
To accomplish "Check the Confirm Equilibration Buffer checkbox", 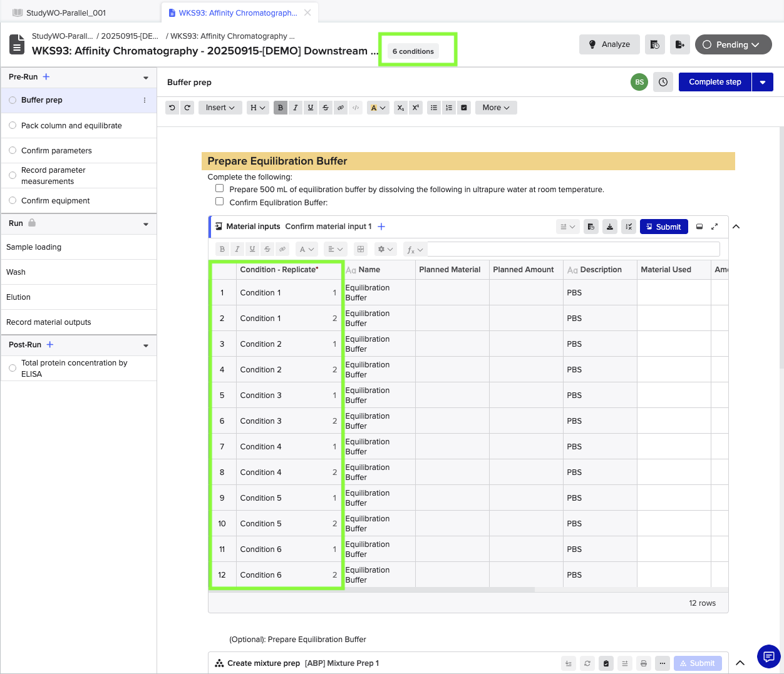I will tap(220, 202).
